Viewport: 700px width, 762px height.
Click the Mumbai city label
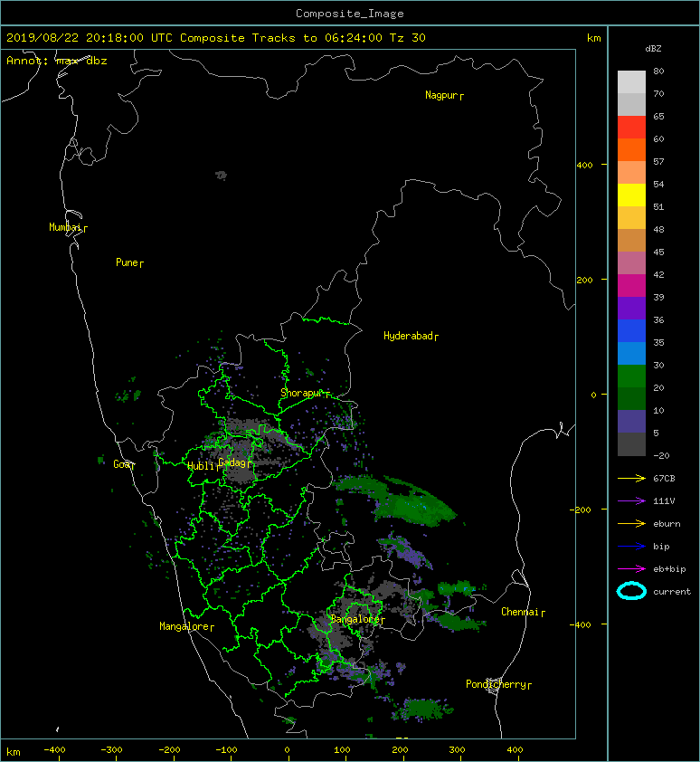point(68,227)
